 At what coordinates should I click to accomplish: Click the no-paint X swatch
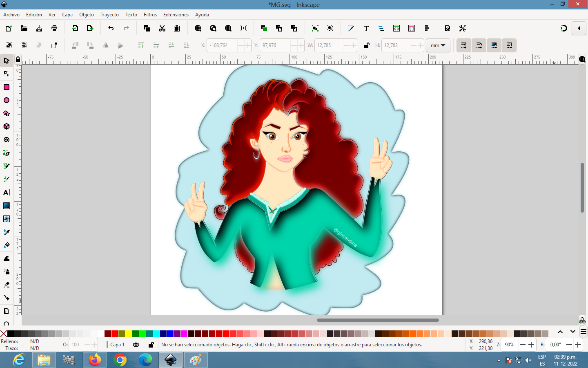pyautogui.click(x=4, y=334)
